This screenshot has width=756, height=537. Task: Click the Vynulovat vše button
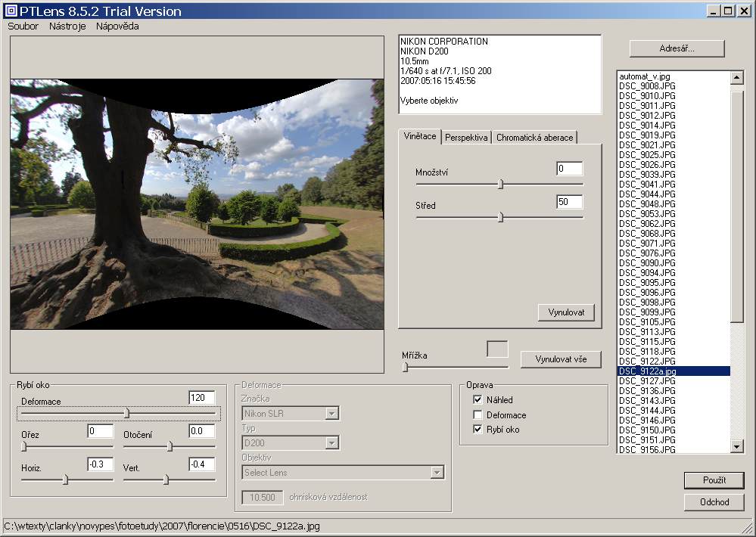coord(561,359)
